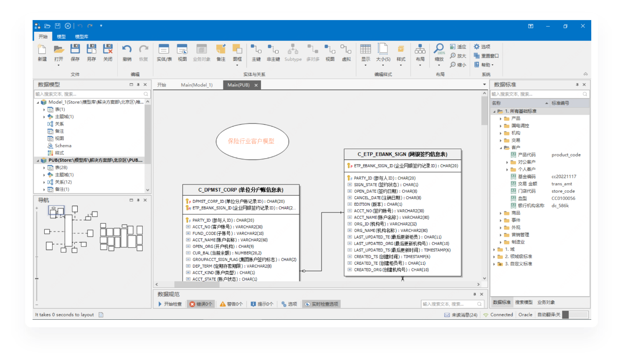
Task: Click the canvas vertical scrollbar thumb
Action: pos(484,111)
